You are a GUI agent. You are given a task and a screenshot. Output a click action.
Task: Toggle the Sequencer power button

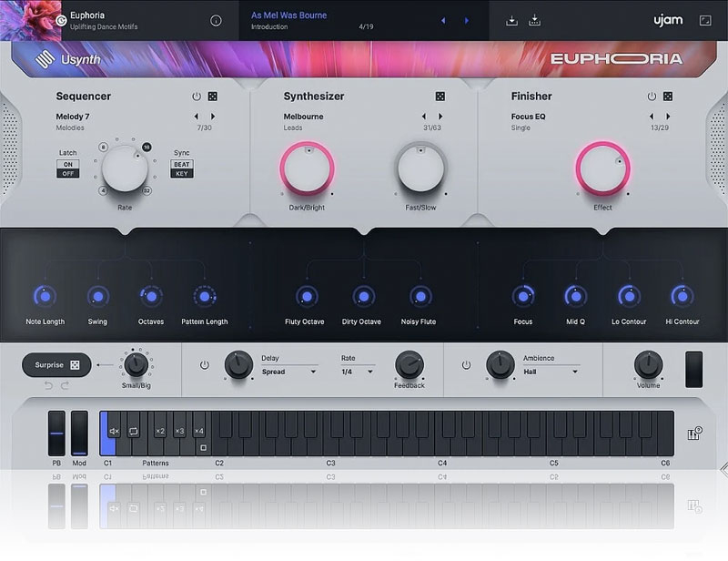[196, 97]
